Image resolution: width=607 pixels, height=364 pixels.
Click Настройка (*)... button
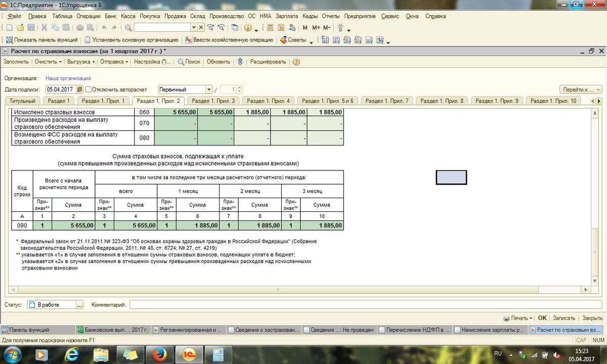[152, 62]
